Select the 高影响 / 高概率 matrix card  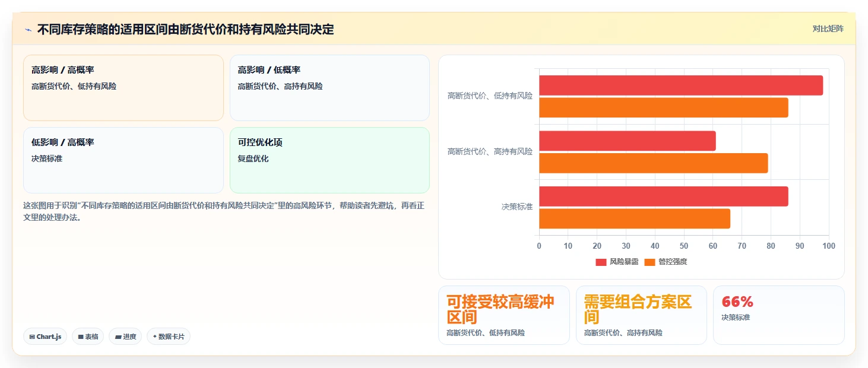tap(123, 88)
